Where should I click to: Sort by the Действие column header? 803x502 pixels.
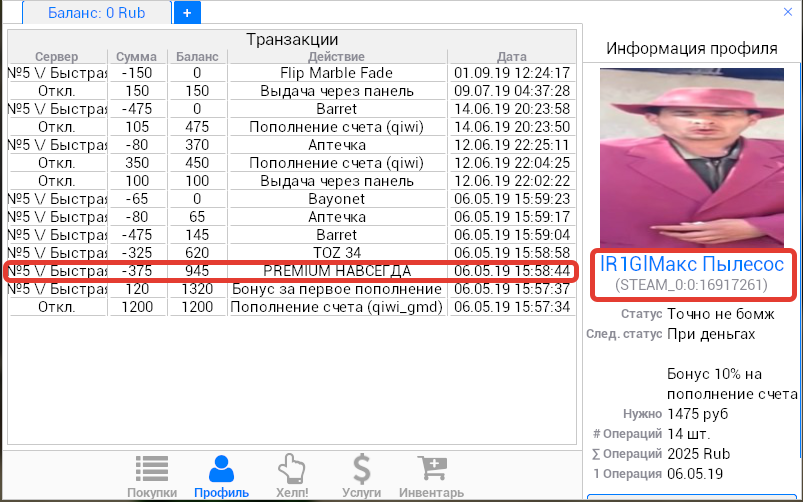coord(336,56)
